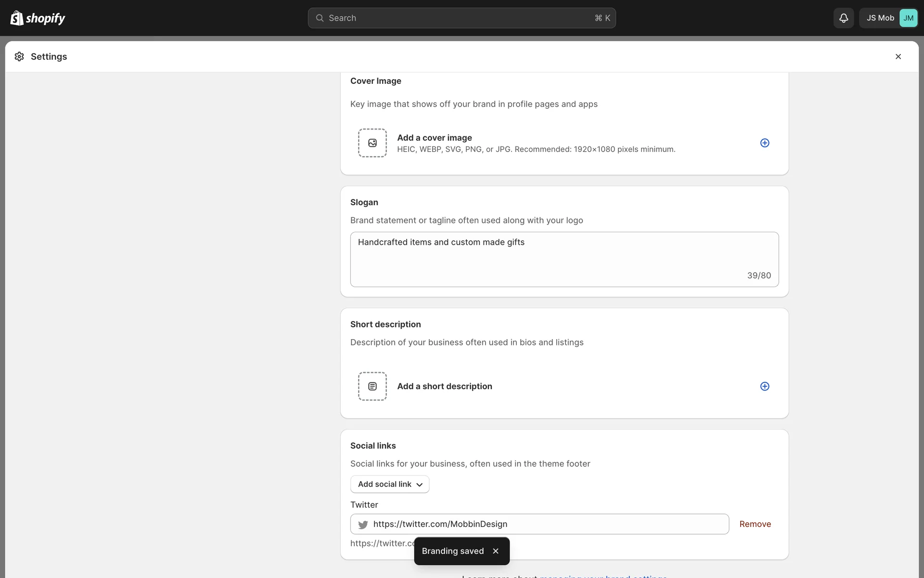
Task: Click plus icon to add cover image
Action: coord(764,143)
